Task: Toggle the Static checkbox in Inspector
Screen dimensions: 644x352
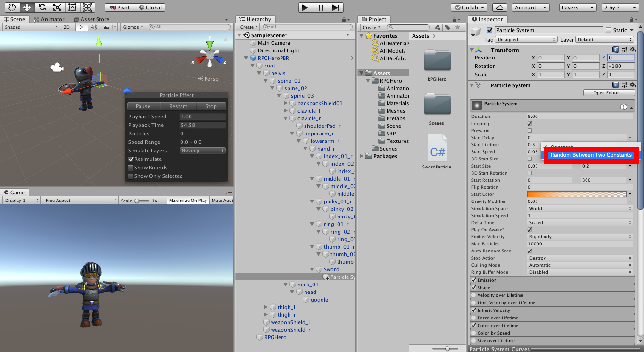Action: [609, 30]
